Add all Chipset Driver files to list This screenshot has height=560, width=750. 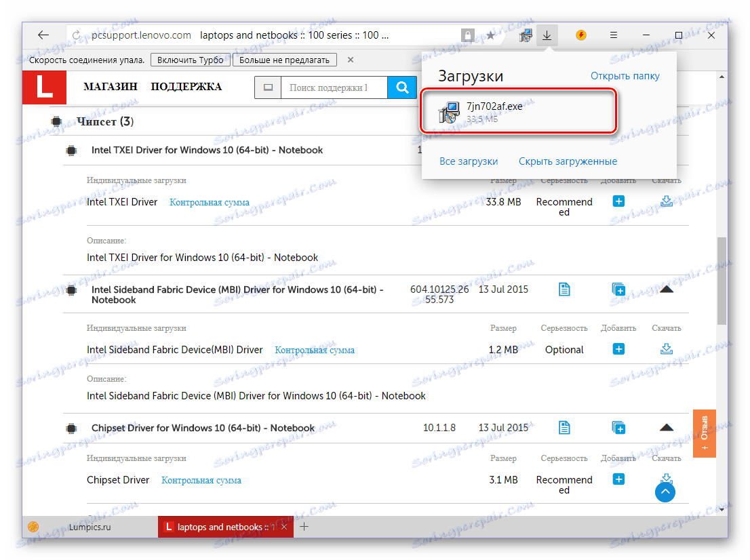pos(618,428)
